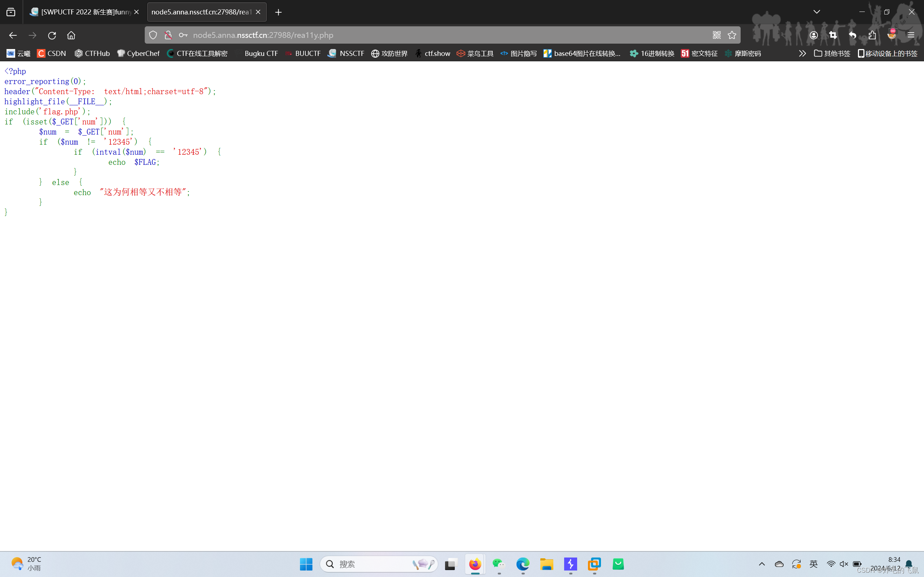Open the Firefox hamburger application menu
Screen dimensions: 924x577
click(x=911, y=35)
